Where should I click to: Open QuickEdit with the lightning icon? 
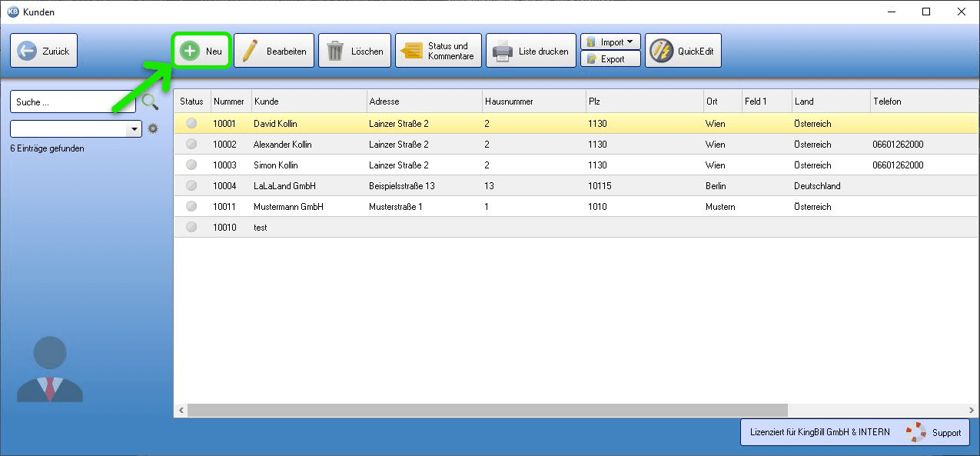683,51
